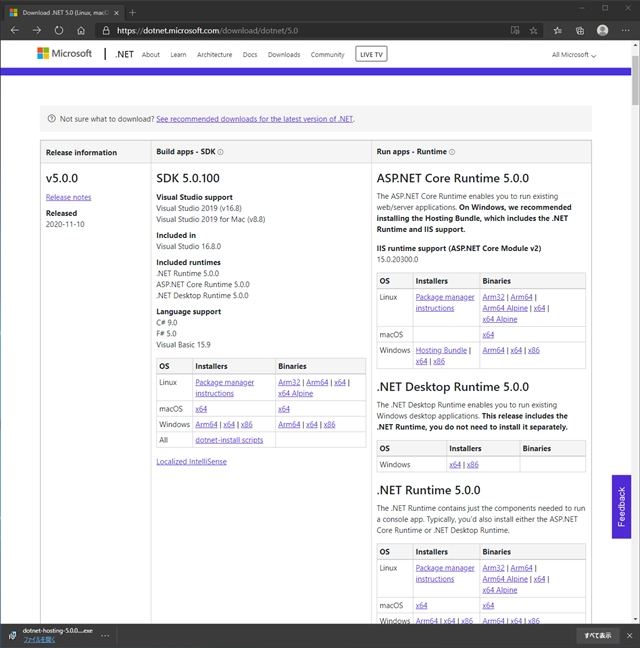Download the .NET Runtime macOS x64 installer

(x=421, y=605)
